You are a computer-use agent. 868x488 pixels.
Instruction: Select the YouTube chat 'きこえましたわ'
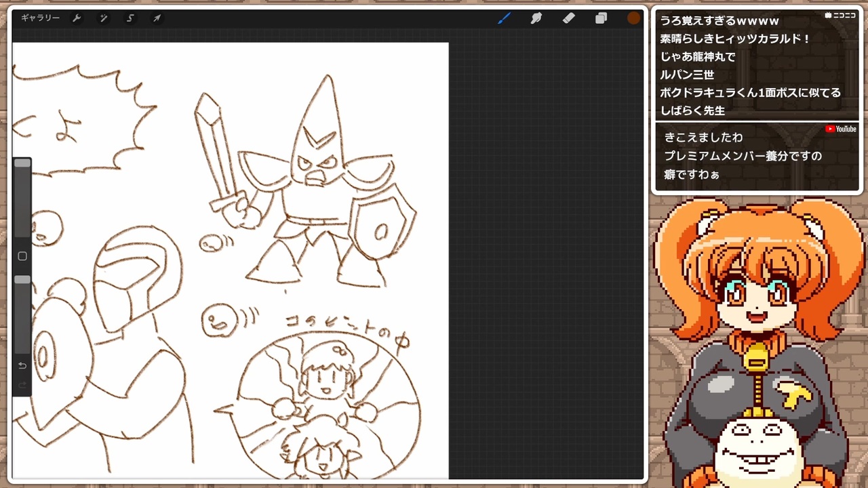pyautogui.click(x=703, y=138)
